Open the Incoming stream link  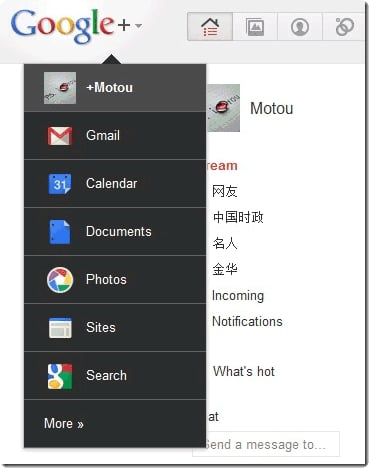[238, 296]
